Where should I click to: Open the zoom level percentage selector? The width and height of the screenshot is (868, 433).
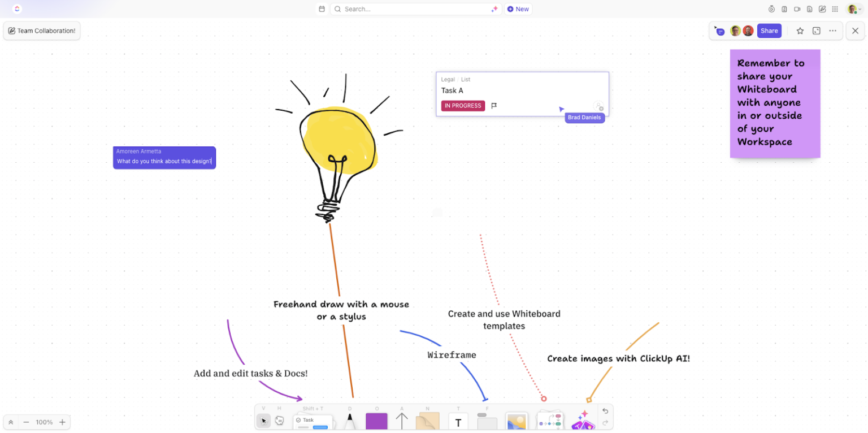[45, 422]
